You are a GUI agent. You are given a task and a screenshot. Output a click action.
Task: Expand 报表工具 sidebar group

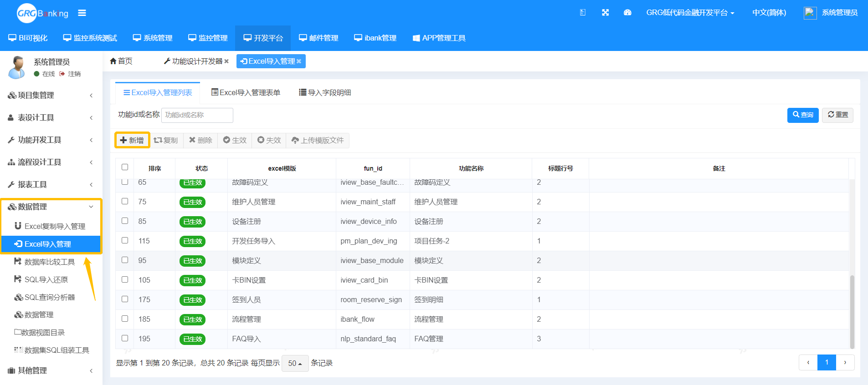point(51,184)
